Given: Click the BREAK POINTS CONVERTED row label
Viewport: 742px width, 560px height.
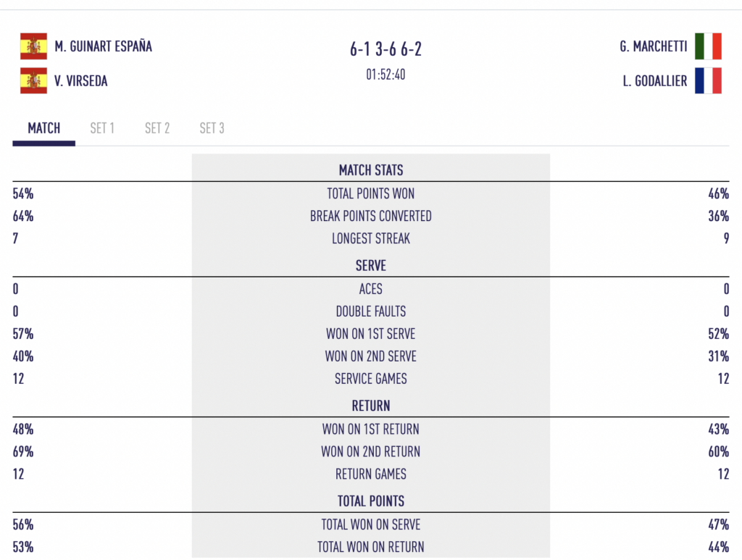Looking at the screenshot, I should [371, 216].
